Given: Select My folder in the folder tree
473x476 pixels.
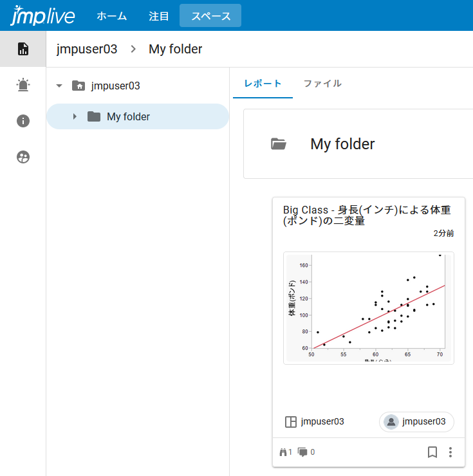Looking at the screenshot, I should click(x=128, y=116).
